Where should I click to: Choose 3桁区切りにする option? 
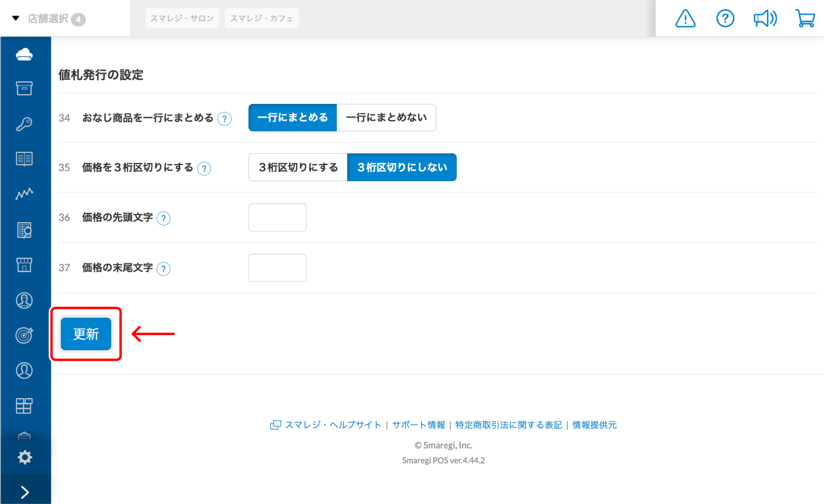[x=298, y=167]
